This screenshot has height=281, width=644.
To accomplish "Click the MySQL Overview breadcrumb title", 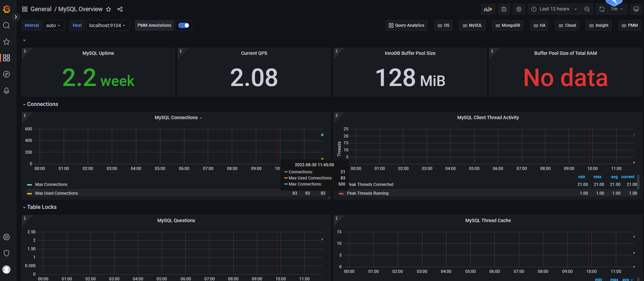I will tap(80, 9).
